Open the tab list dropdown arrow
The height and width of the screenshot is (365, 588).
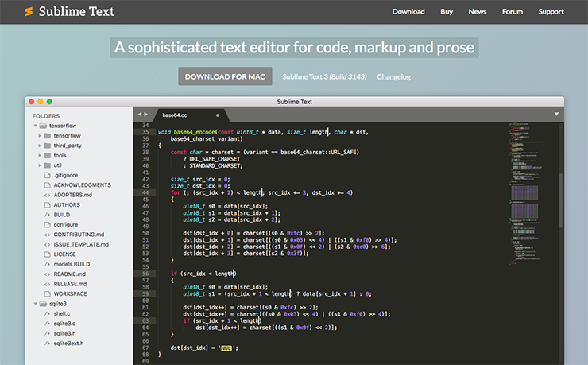[556, 114]
